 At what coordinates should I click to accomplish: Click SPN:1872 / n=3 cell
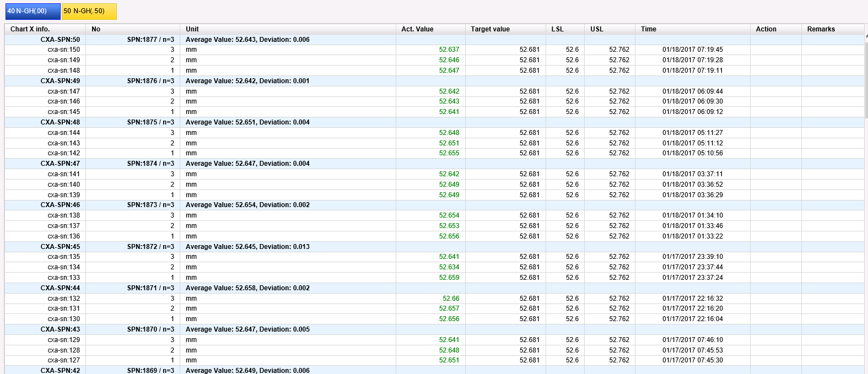coord(133,247)
